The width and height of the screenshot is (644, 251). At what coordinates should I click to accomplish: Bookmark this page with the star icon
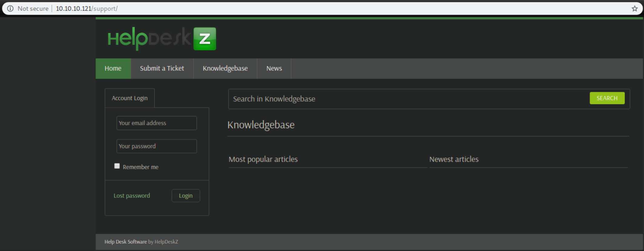pos(635,8)
